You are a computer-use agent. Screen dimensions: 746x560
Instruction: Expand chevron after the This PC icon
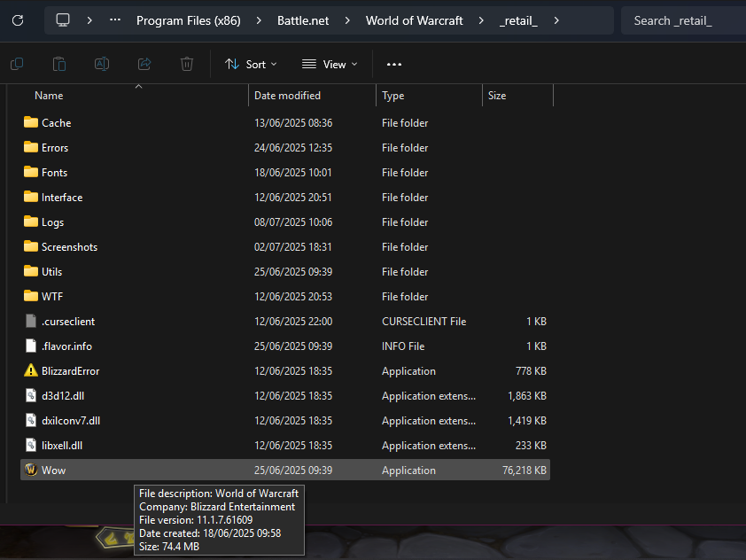tap(89, 20)
